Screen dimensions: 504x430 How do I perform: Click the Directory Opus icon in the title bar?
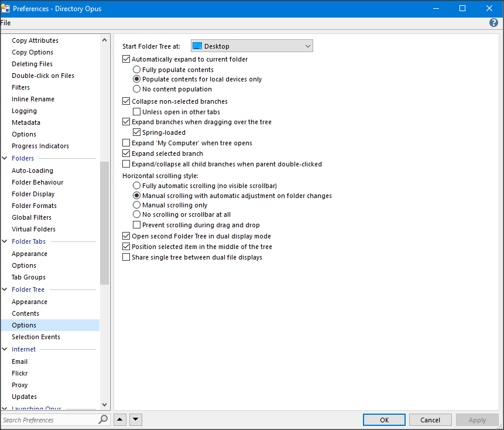point(5,8)
